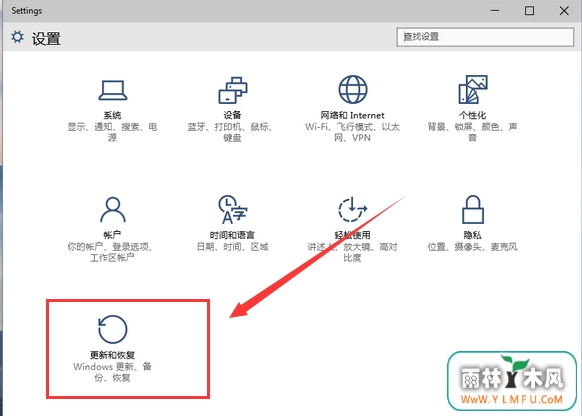Image resolution: width=582 pixels, height=416 pixels.
Task: Open the 系统 (System) laptop icon
Action: [112, 90]
